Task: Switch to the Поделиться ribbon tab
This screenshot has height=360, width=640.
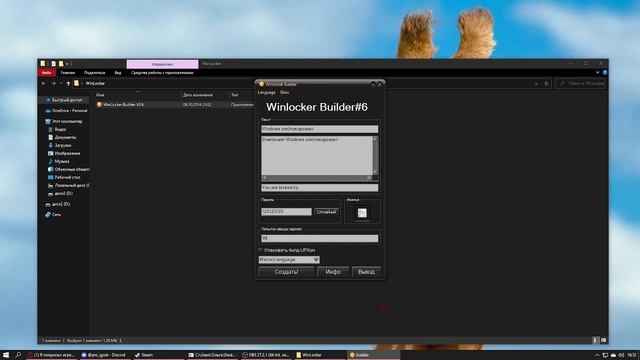Action: (x=94, y=73)
